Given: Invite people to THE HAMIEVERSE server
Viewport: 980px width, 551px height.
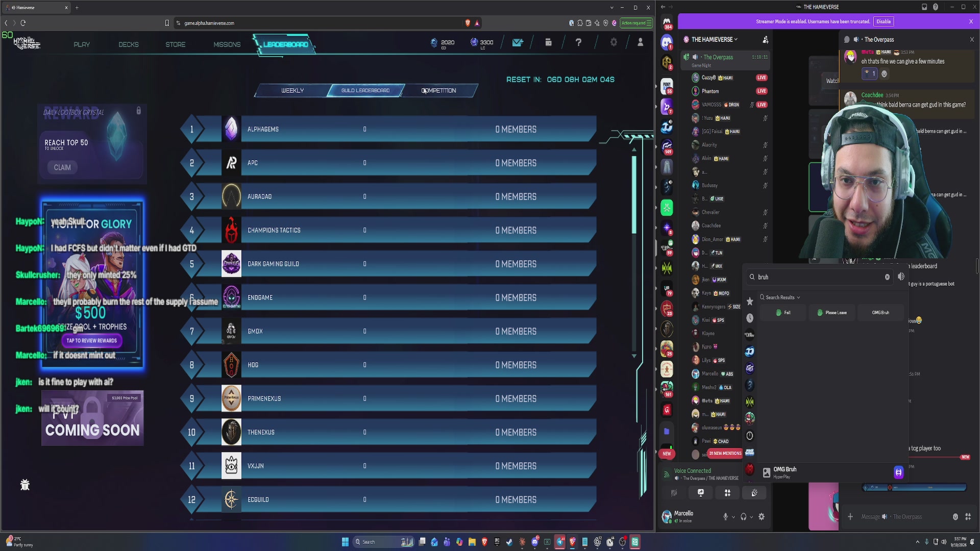Looking at the screenshot, I should (765, 40).
